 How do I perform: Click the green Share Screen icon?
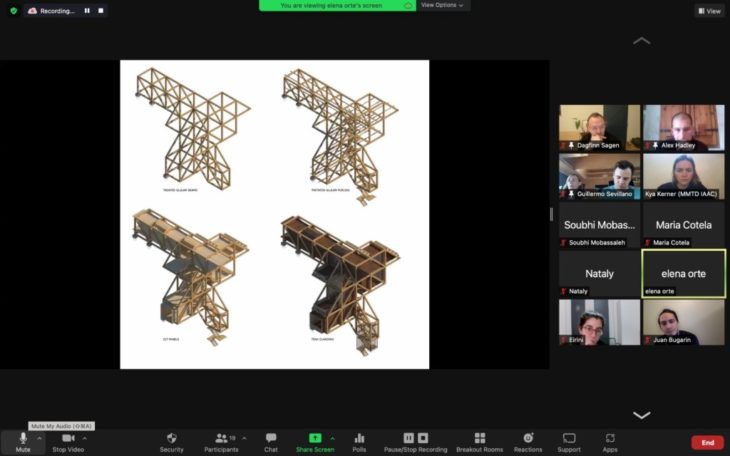(315, 439)
